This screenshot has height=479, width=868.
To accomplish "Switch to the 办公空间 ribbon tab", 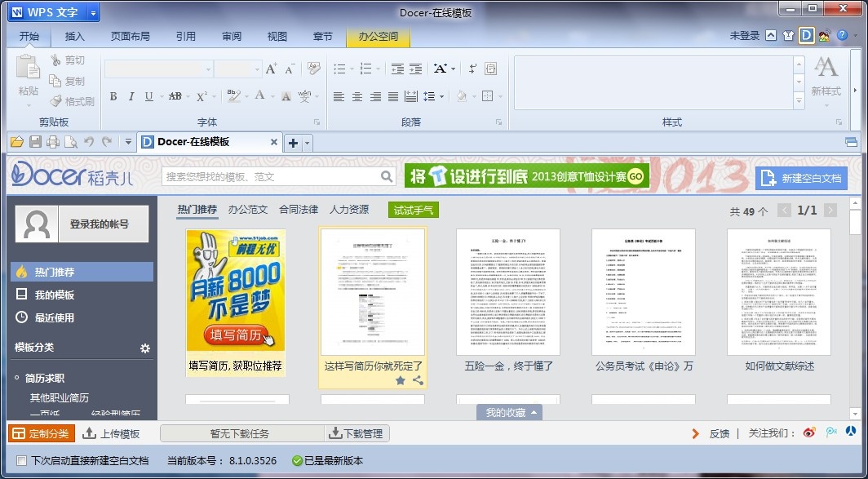I will click(x=378, y=37).
